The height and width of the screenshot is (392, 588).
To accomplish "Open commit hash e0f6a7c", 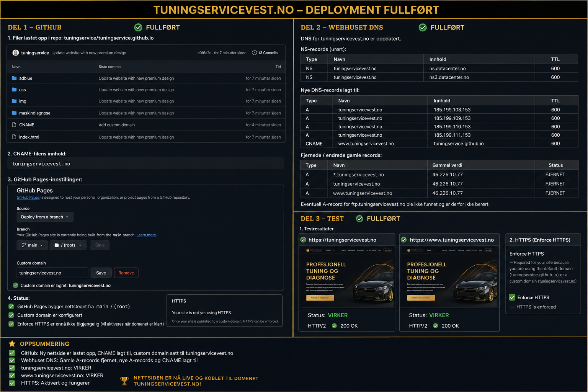I will pyautogui.click(x=204, y=53).
